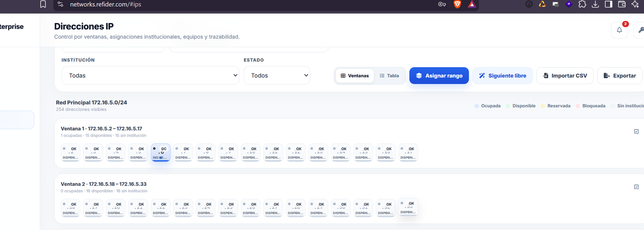Toggle the browser sidebar panel icon
The width and height of the screenshot is (644, 230).
609,4
